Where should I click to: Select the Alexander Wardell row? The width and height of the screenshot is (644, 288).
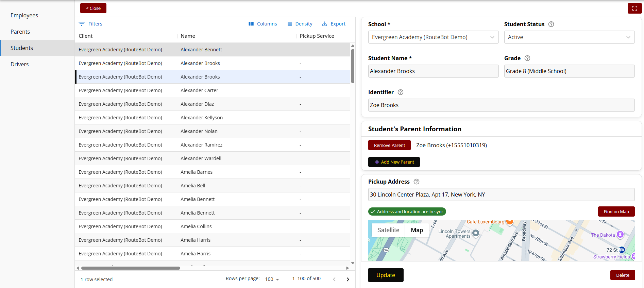tap(213, 158)
